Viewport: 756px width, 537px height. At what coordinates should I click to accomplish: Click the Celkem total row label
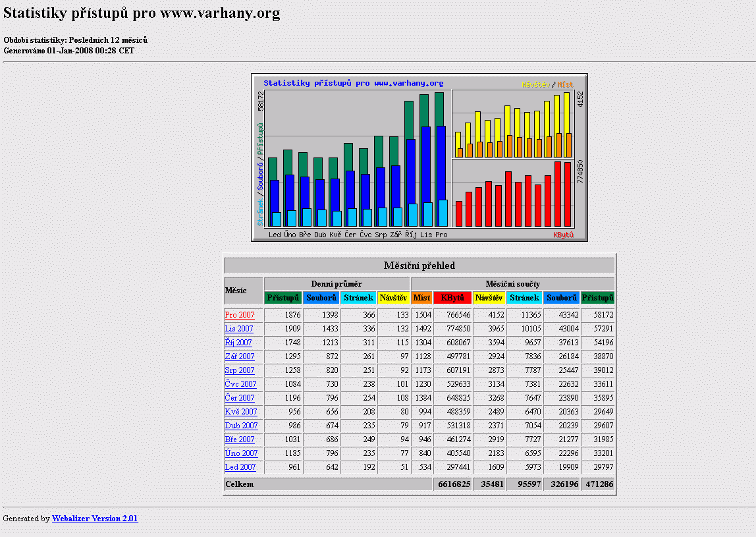point(240,484)
